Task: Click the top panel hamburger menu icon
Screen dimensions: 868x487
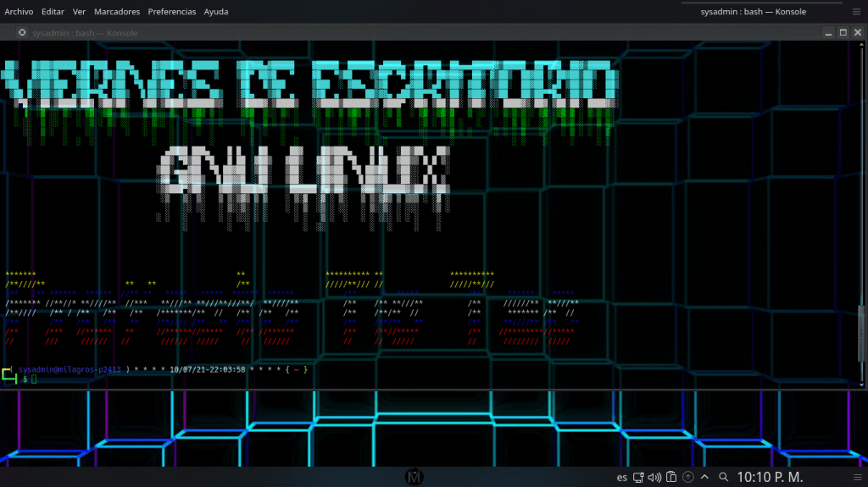Action: pyautogui.click(x=856, y=12)
